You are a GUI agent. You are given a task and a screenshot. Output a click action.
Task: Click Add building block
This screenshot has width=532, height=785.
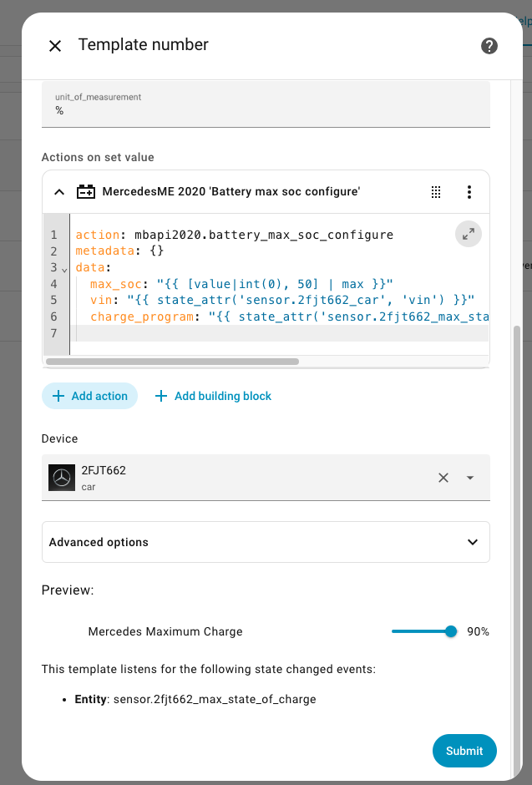pyautogui.click(x=213, y=396)
